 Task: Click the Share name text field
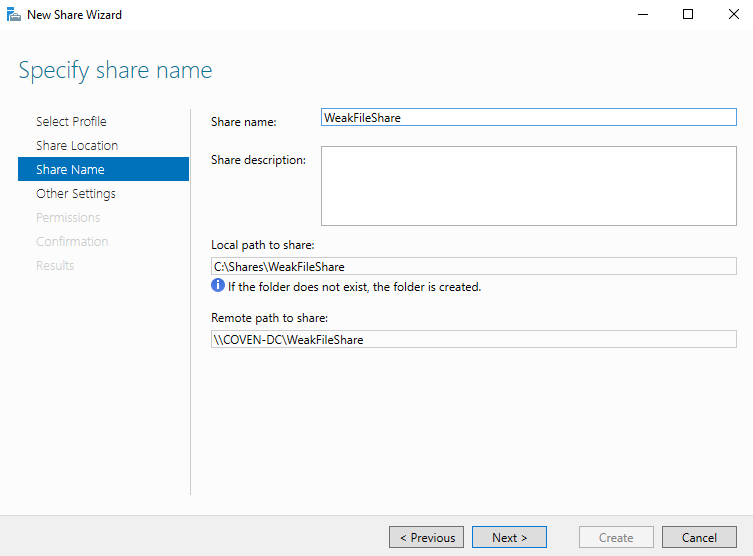[x=529, y=118]
